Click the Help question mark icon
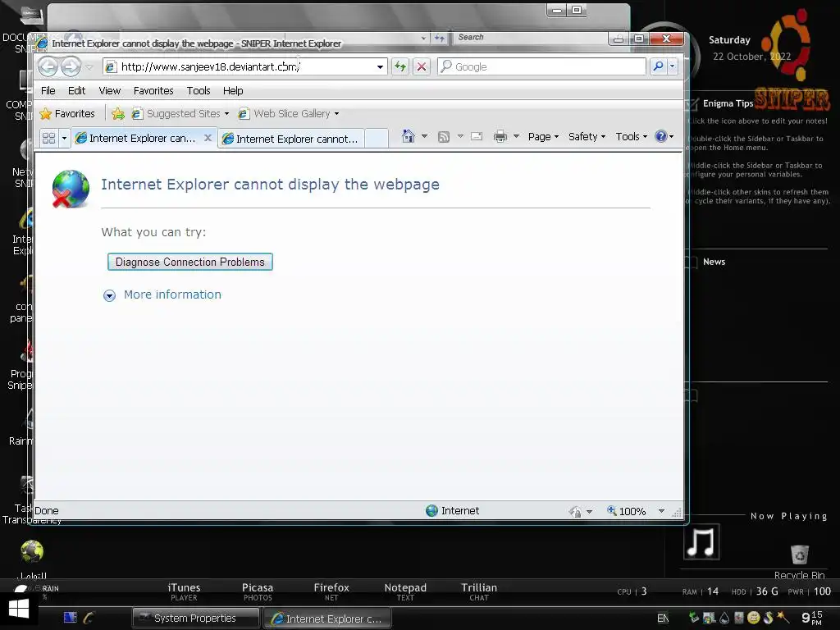 pyautogui.click(x=661, y=136)
